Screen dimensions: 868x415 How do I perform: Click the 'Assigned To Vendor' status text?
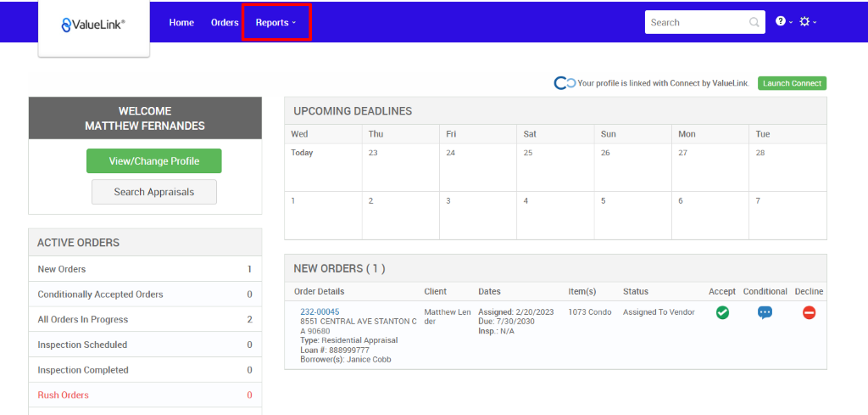[659, 312]
